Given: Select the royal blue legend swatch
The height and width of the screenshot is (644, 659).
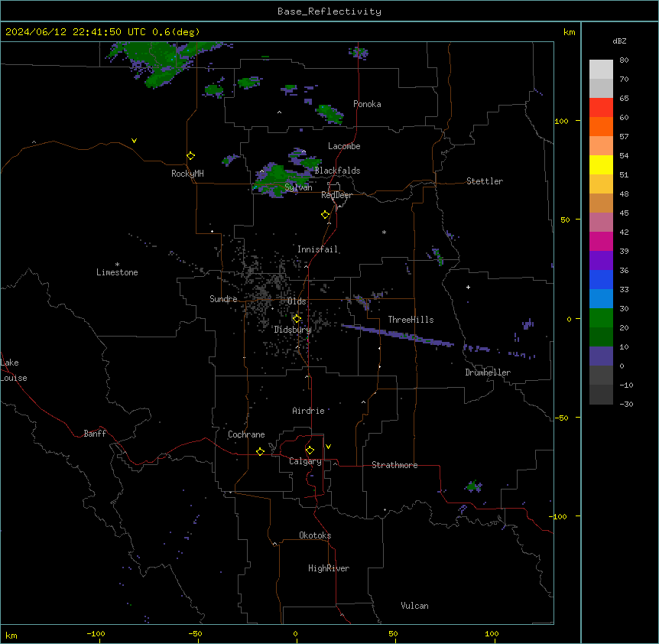Looking at the screenshot, I should [601, 279].
